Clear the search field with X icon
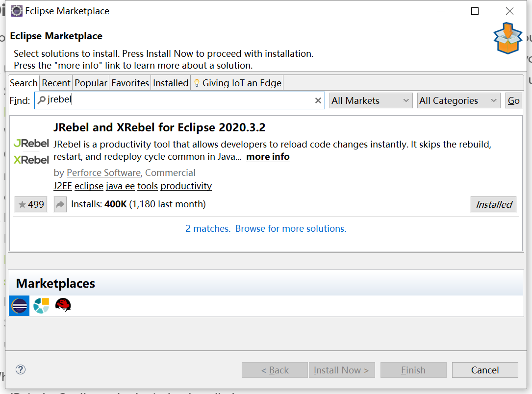This screenshot has height=394, width=532. click(318, 100)
